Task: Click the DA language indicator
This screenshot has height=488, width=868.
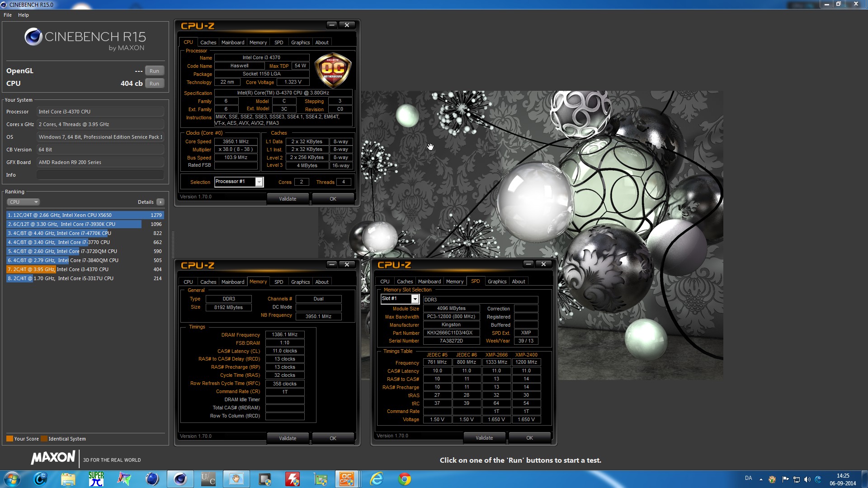Action: coord(749,478)
